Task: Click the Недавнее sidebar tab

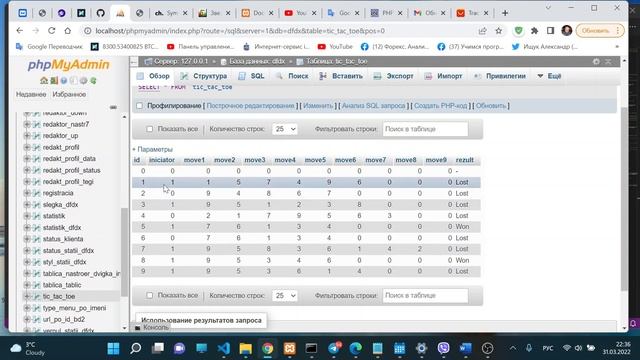Action: coord(31,94)
